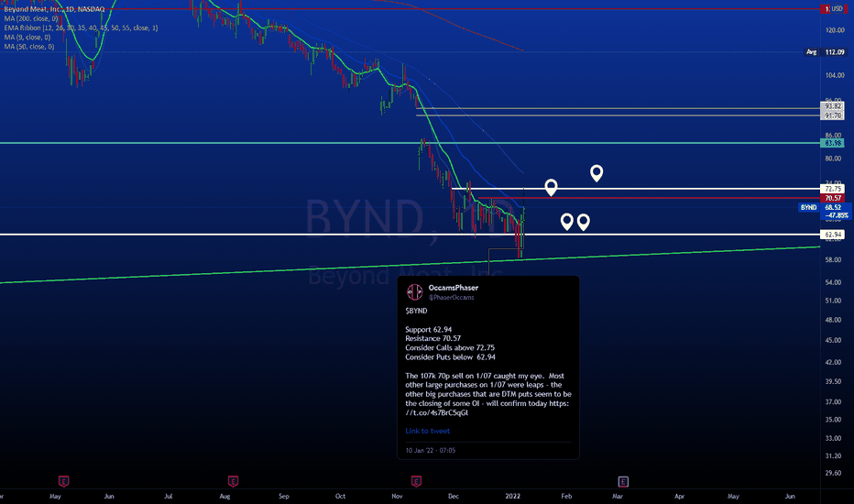This screenshot has height=504, width=854.
Task: Select the EMA Ribbon indicator legend
Action: click(82, 27)
